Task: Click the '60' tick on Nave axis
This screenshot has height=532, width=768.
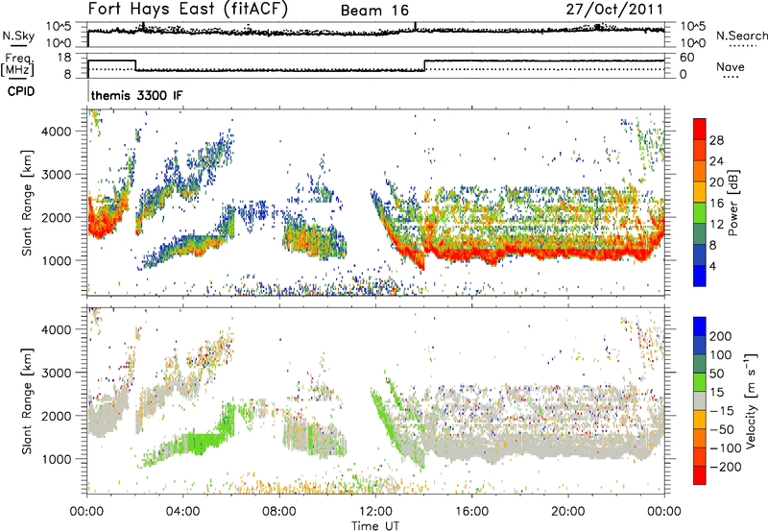Action: click(687, 58)
